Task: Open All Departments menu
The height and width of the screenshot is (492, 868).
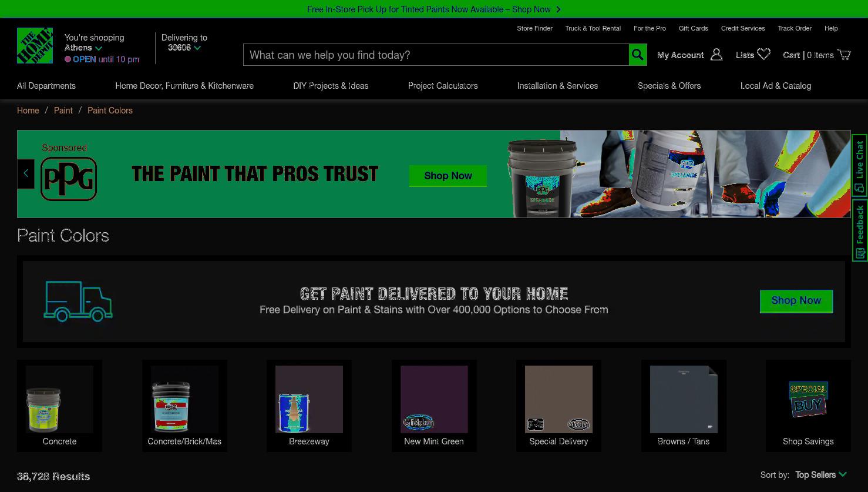Action: click(46, 86)
